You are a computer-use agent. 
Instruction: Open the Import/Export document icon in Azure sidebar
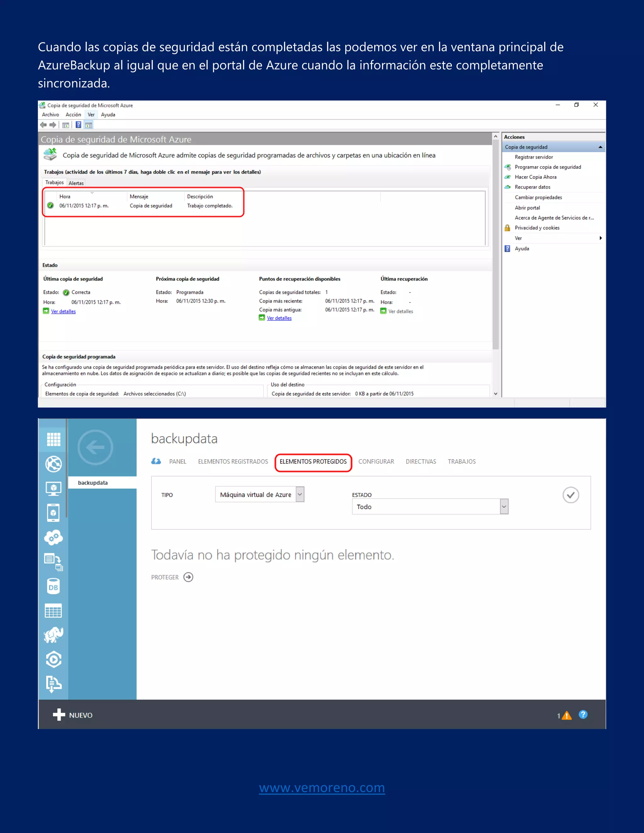coord(53,684)
